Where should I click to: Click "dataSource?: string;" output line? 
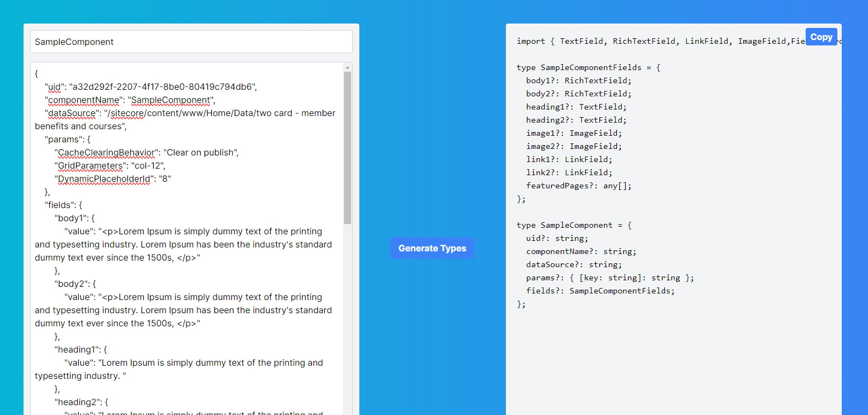pos(574,264)
